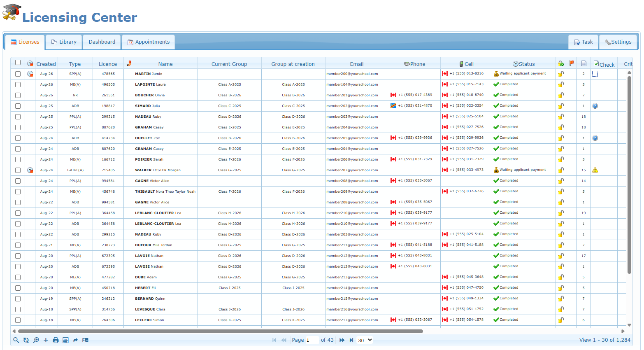Click the orange flag column header

coord(571,63)
